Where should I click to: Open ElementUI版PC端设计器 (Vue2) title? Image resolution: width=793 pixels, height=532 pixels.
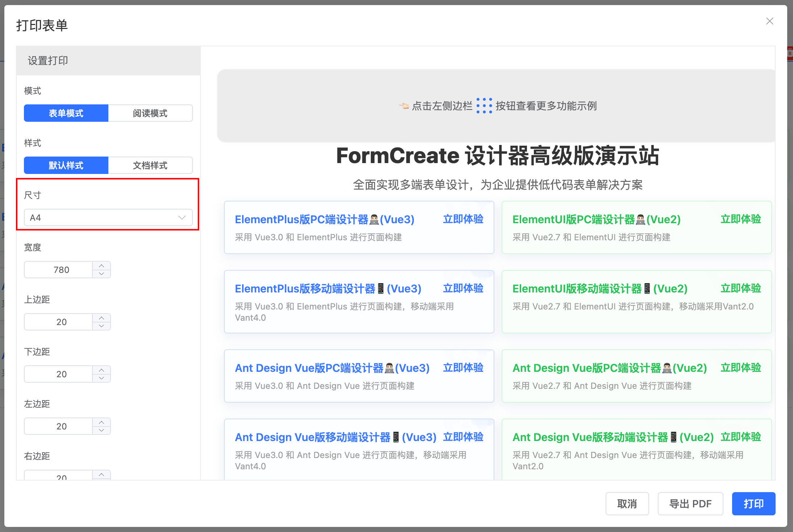pyautogui.click(x=597, y=219)
